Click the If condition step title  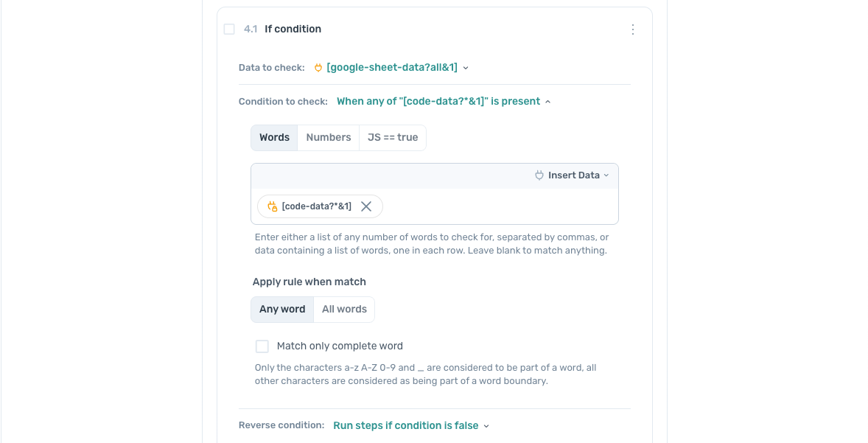293,29
